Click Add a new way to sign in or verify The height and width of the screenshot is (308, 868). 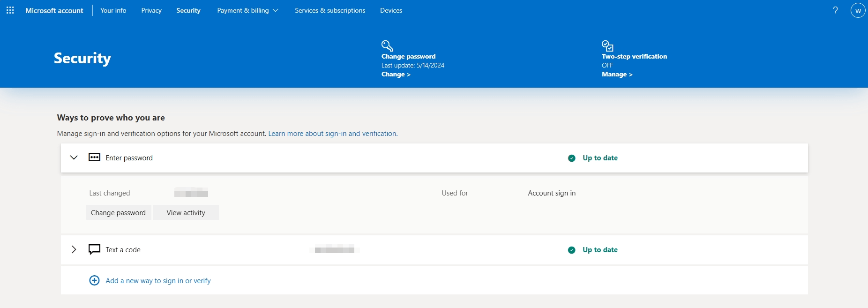click(x=158, y=281)
